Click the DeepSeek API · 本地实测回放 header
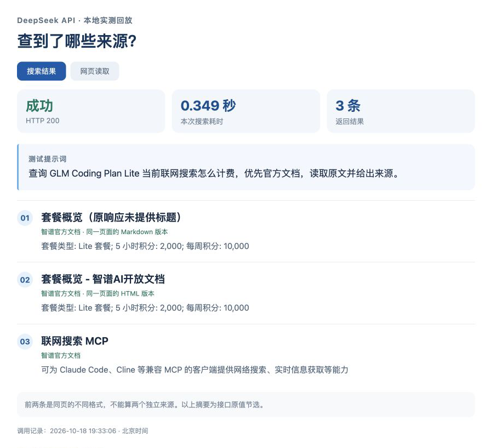 [x=75, y=20]
